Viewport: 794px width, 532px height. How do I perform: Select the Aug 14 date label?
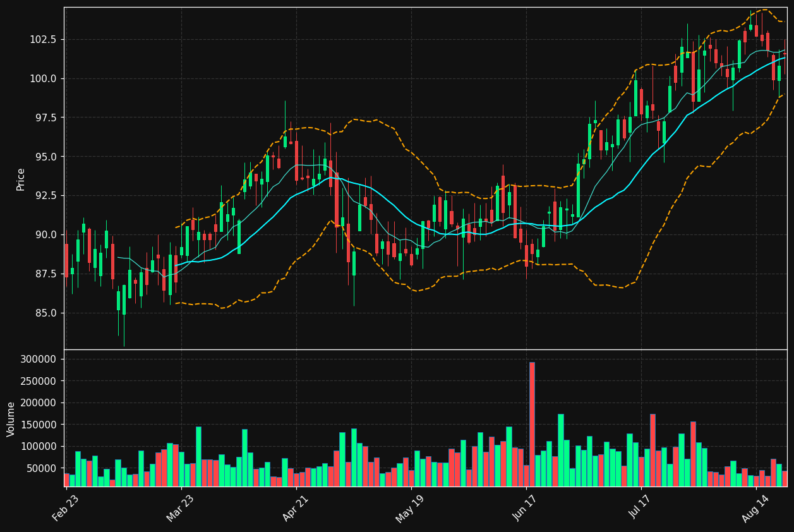(x=755, y=509)
